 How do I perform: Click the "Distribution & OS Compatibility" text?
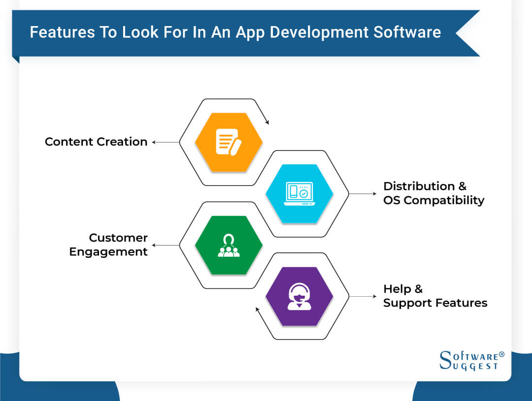coord(433,193)
